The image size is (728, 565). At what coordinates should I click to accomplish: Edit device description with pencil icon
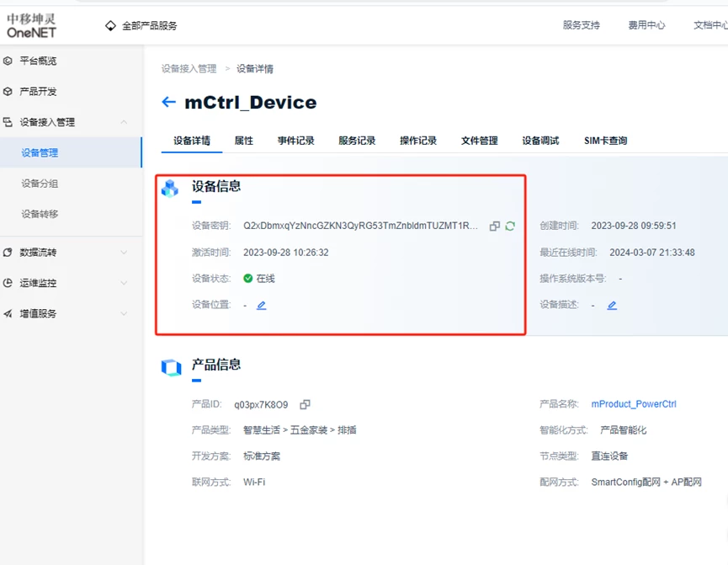[612, 306]
